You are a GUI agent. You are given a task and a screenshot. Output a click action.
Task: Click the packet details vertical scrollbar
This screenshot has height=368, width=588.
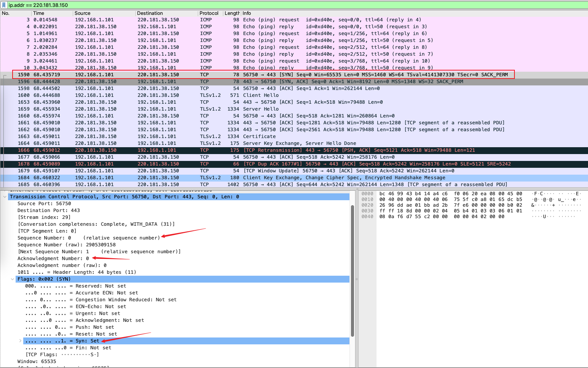(352, 271)
